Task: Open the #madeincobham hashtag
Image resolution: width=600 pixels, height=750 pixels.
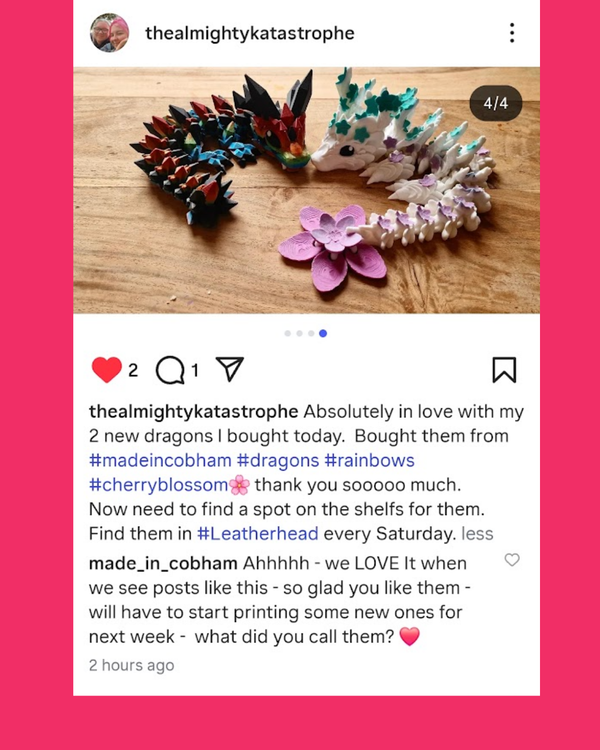Action: point(160,460)
